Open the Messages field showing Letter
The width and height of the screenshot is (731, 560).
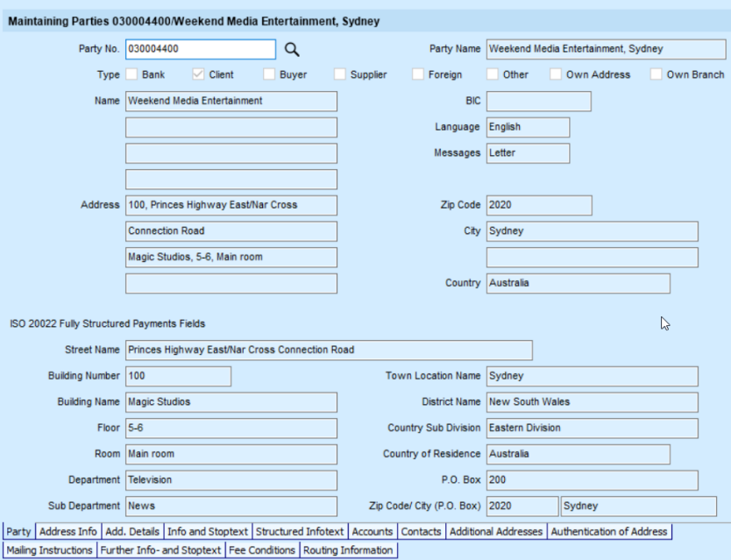click(x=528, y=153)
